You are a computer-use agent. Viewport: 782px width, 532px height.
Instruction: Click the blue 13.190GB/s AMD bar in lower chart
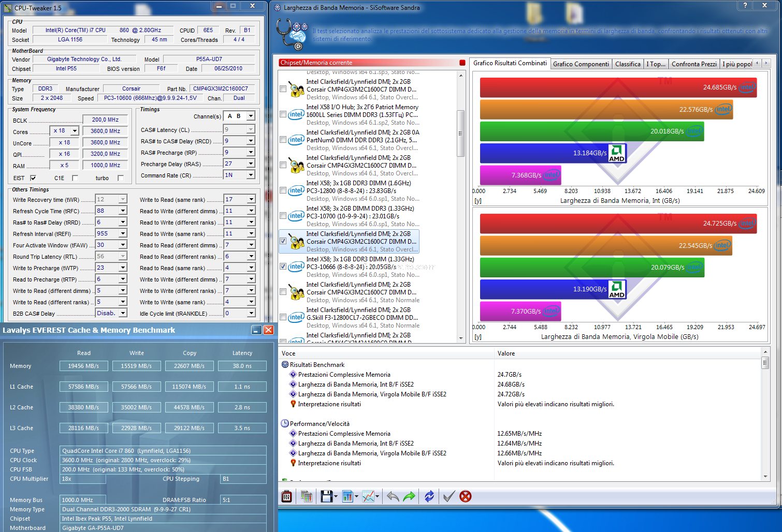point(553,289)
